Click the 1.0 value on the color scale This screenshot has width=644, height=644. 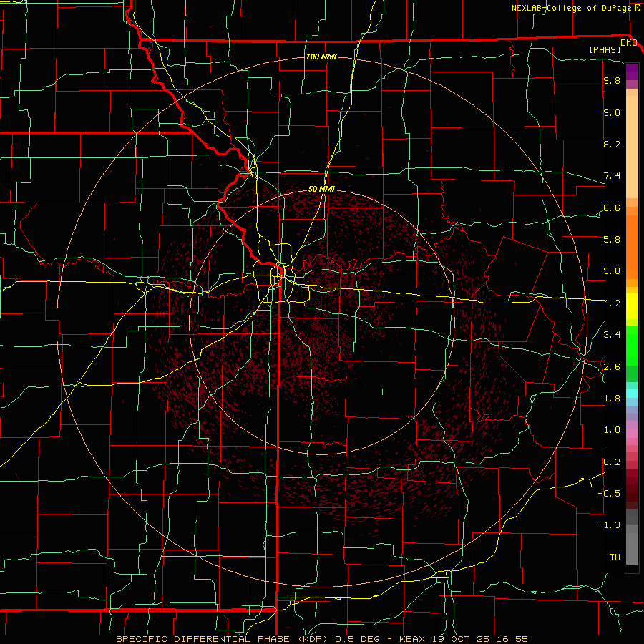pyautogui.click(x=612, y=431)
